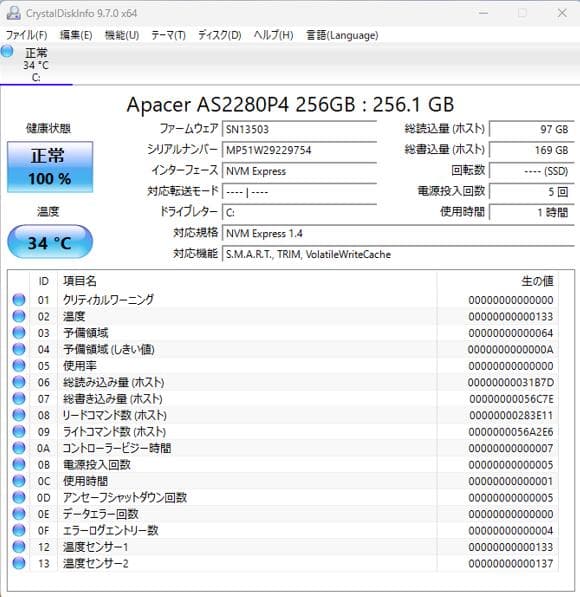Click status orb for 使用率 row

19,366
